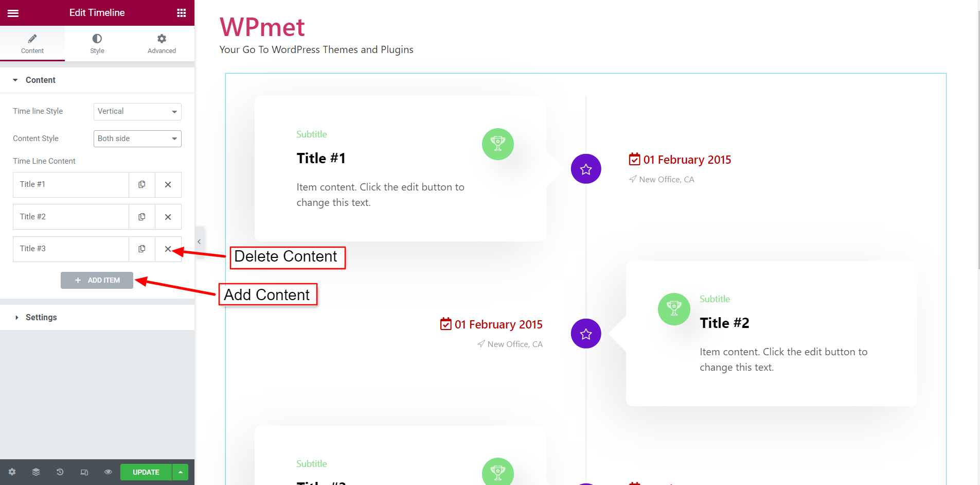
Task: Click the preview changes eye icon
Action: click(108, 472)
